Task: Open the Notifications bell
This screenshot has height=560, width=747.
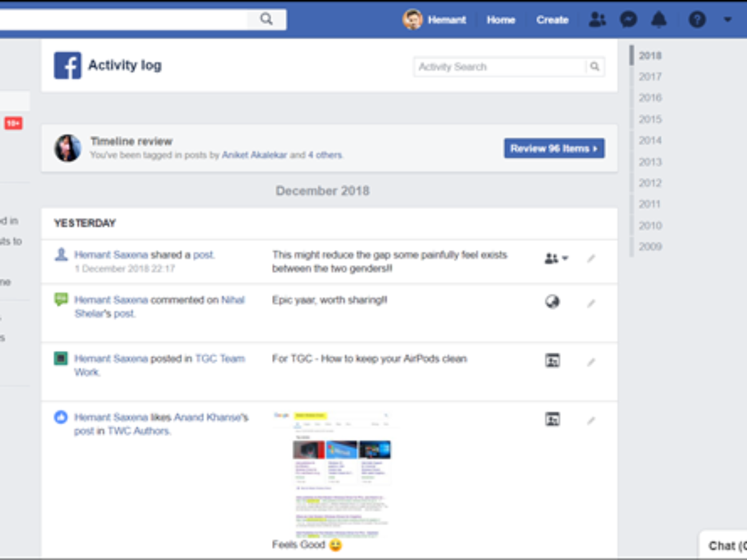Action: pos(659,20)
